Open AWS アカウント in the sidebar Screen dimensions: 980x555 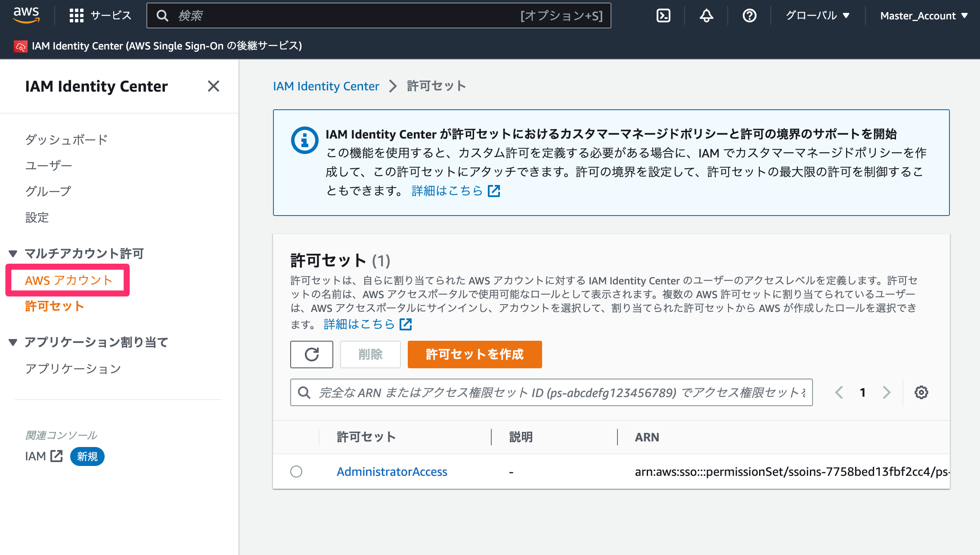69,281
